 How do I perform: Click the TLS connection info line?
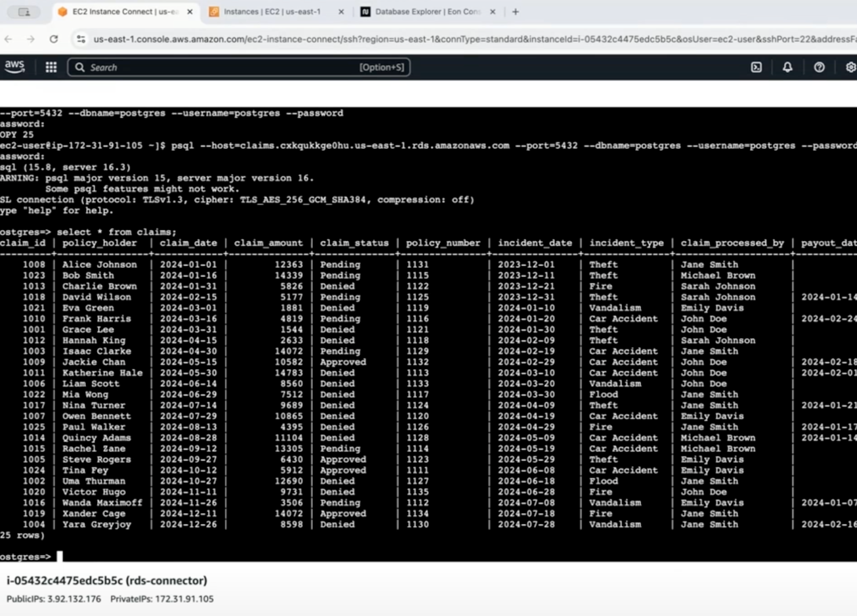click(x=237, y=200)
